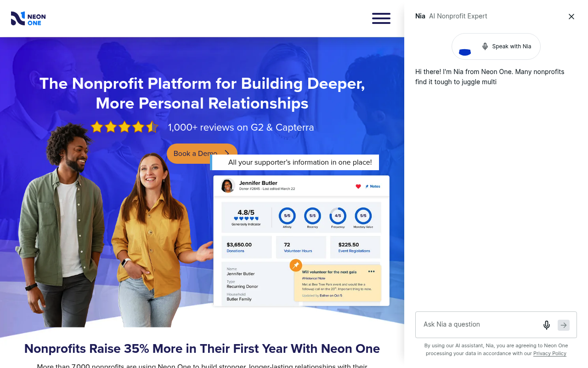The image size is (588, 368).
Task: Click the Book a Demo button
Action: point(202,154)
